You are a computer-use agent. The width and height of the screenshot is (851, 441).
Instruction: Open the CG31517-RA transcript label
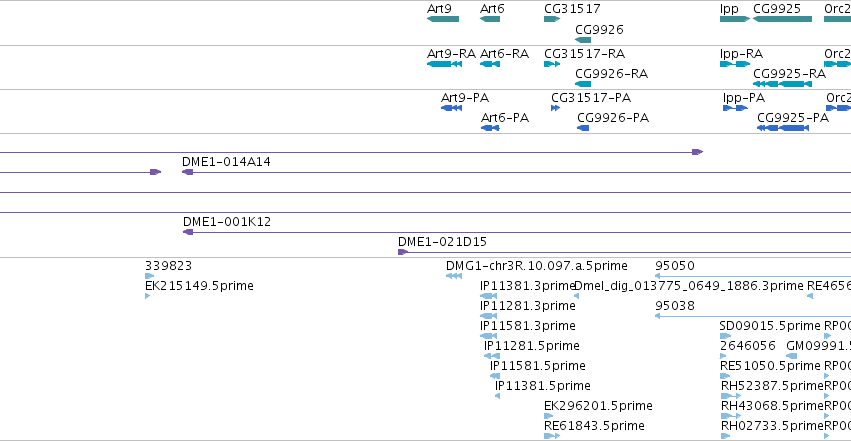(x=585, y=54)
